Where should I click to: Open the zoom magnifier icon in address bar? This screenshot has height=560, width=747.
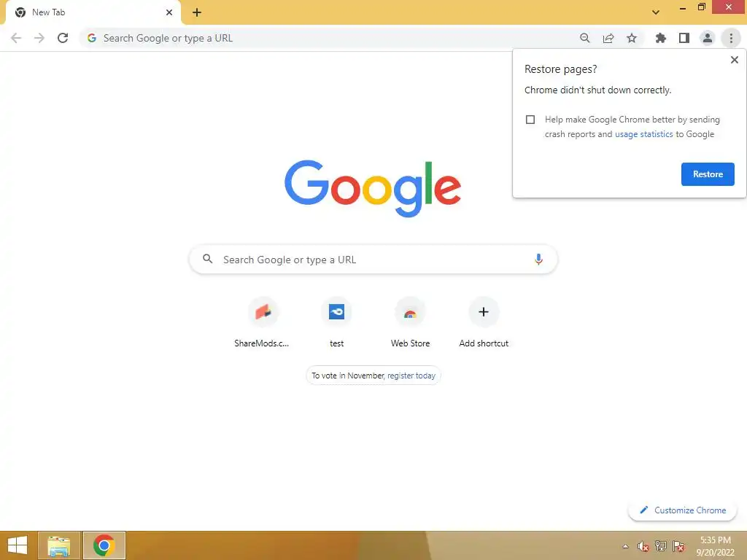tap(584, 38)
